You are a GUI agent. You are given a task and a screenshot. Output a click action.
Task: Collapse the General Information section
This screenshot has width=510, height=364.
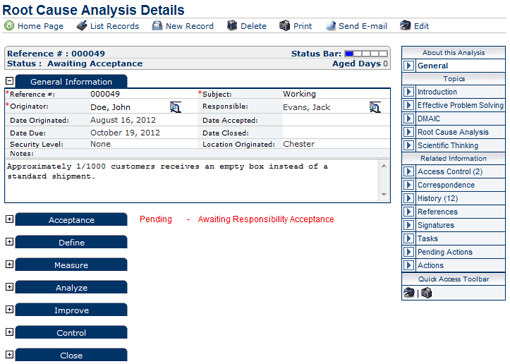[10, 81]
